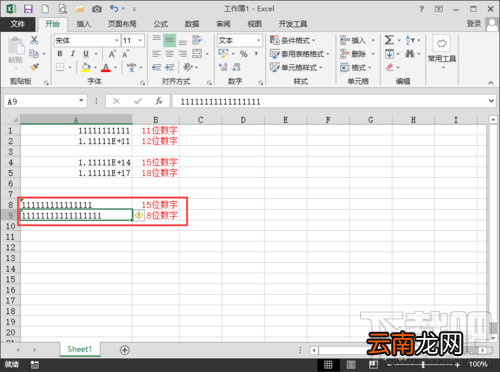Open 套用表格格式 table styles menu
The image size is (500, 372).
coord(299,54)
